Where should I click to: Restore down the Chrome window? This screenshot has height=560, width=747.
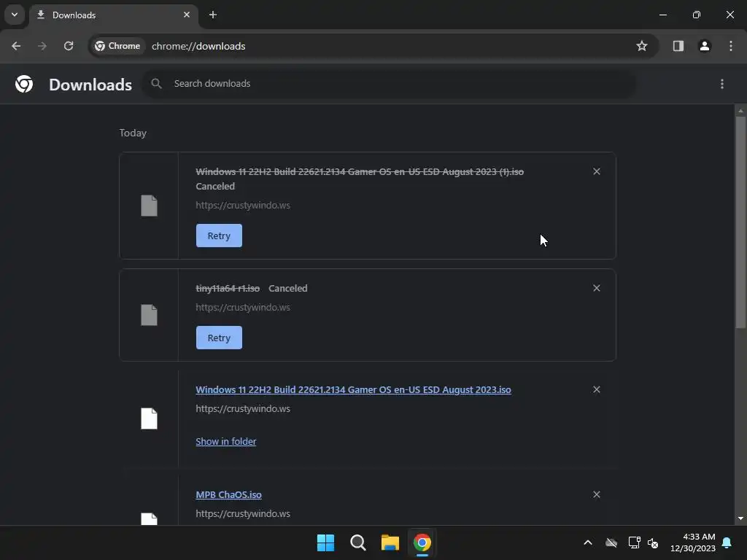click(x=697, y=15)
